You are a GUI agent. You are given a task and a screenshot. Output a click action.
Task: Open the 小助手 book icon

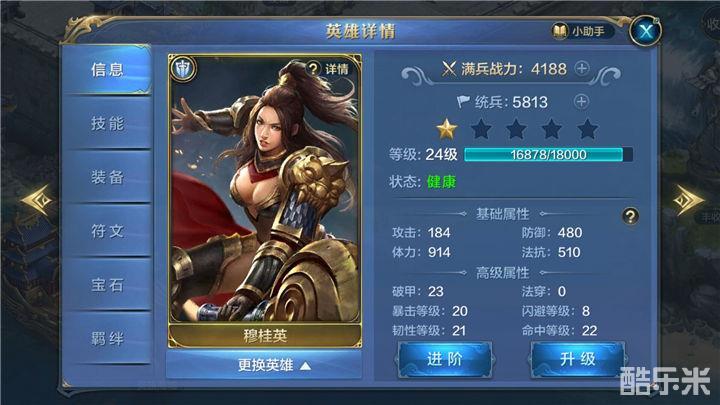coord(559,31)
